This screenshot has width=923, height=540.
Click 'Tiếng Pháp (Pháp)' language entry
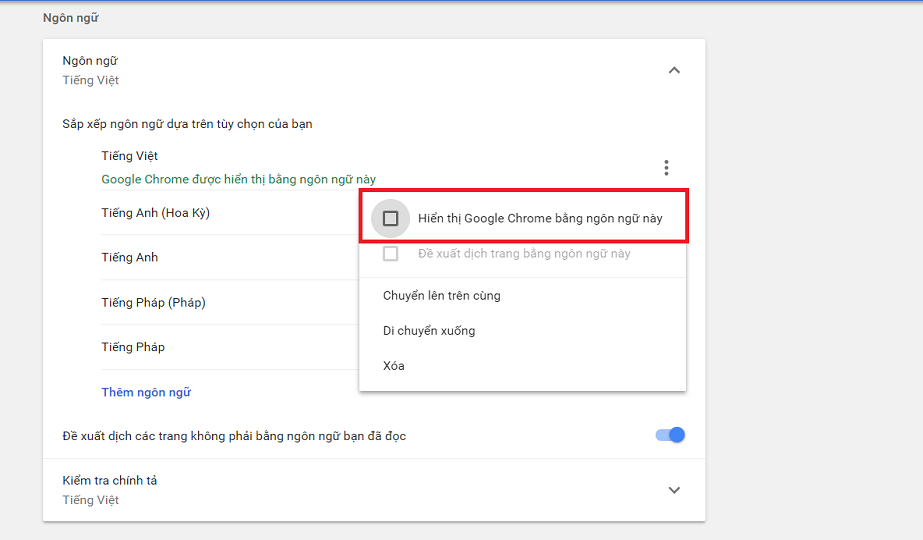(153, 303)
